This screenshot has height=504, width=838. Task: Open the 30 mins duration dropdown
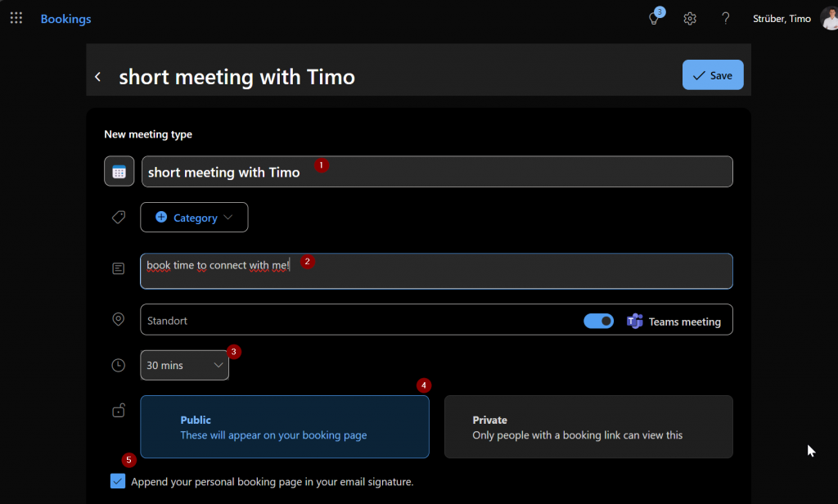pyautogui.click(x=184, y=365)
